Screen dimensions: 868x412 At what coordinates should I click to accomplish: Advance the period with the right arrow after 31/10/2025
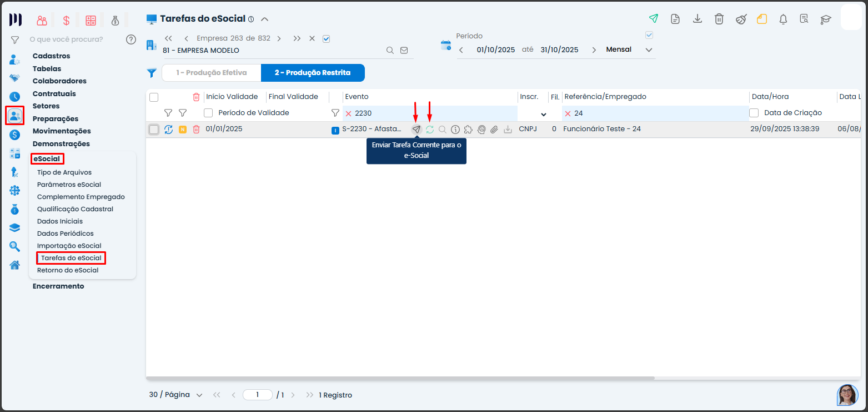(x=594, y=50)
